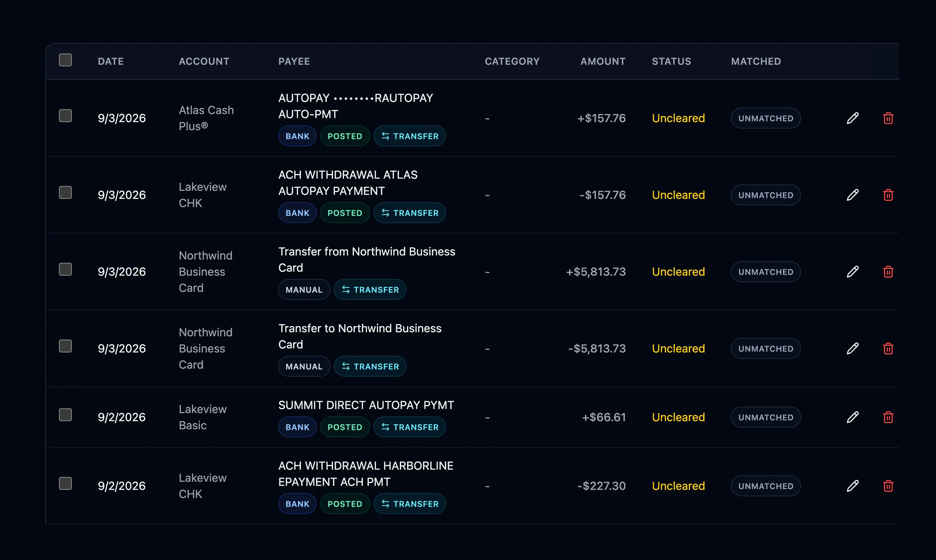This screenshot has height=560, width=936.
Task: Delete the Summit Direct Autopay transaction
Action: click(x=888, y=417)
